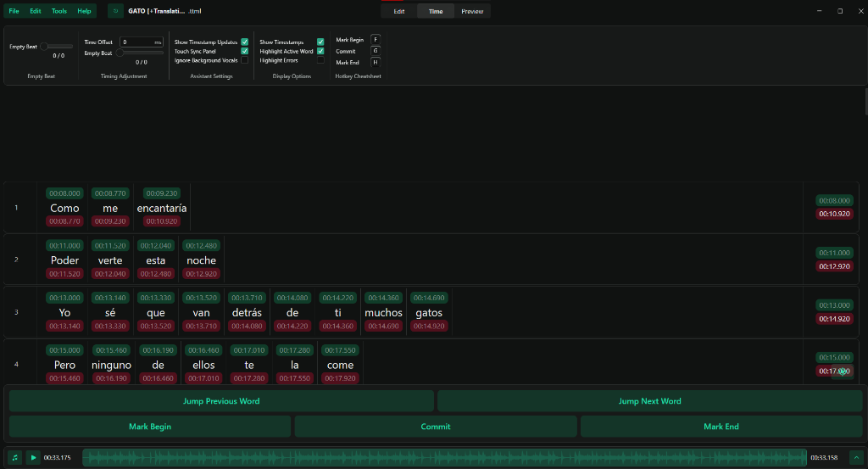868x469 pixels.
Task: Adjust the Empty Beat slider under Time Offset
Action: pyautogui.click(x=140, y=53)
